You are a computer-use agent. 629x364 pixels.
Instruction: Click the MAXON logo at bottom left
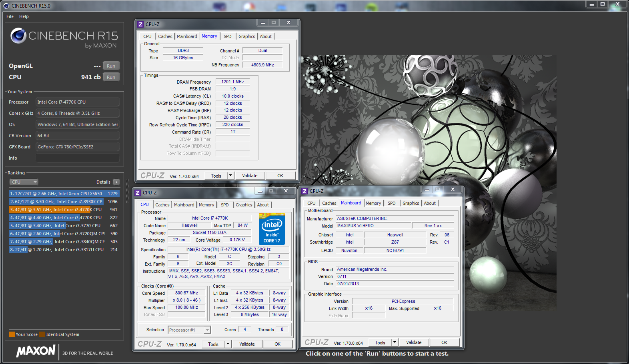(36, 351)
